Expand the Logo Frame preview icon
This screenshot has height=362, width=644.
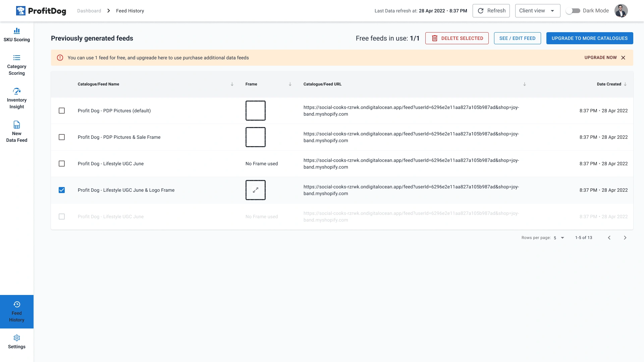tap(255, 190)
